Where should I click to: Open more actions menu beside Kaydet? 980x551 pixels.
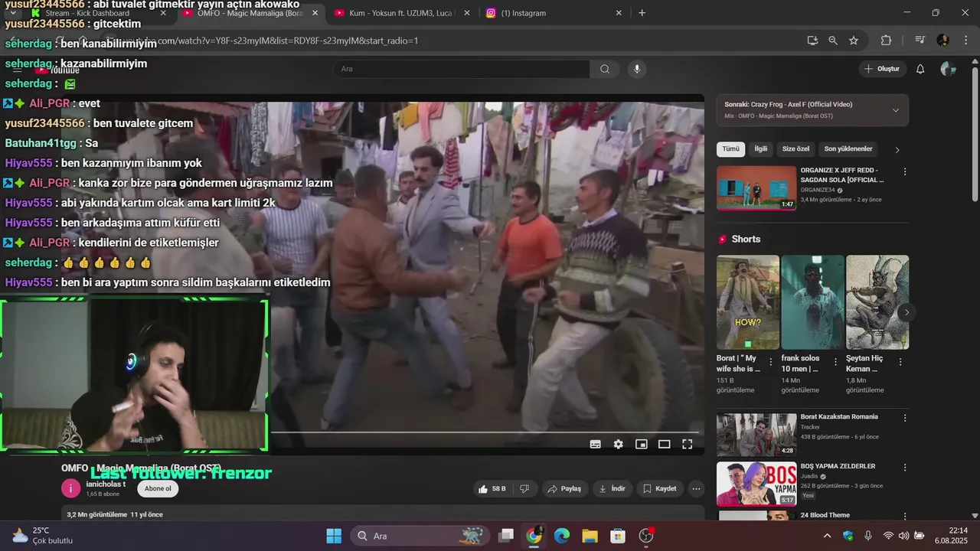[696, 488]
